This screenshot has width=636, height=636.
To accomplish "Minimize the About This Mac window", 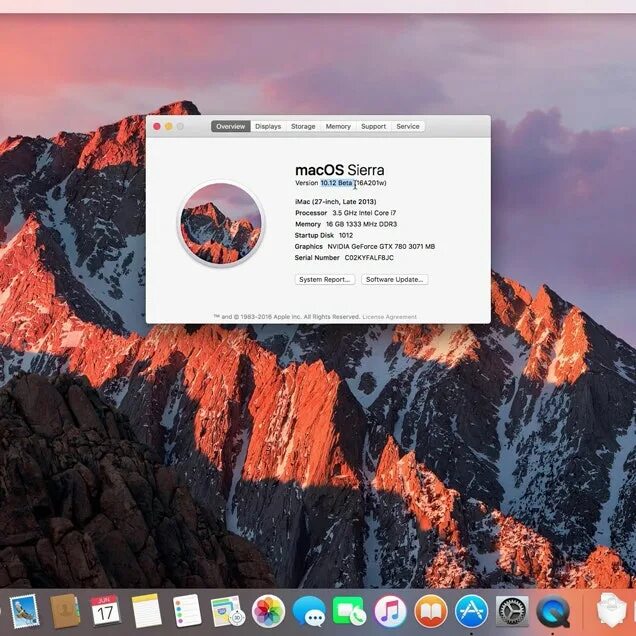I will coord(168,127).
